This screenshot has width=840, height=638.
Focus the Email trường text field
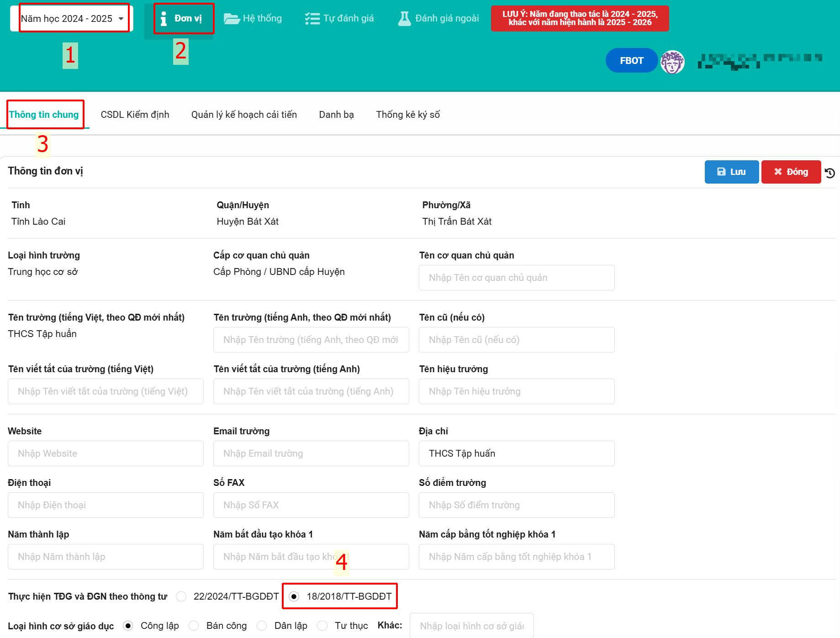311,453
